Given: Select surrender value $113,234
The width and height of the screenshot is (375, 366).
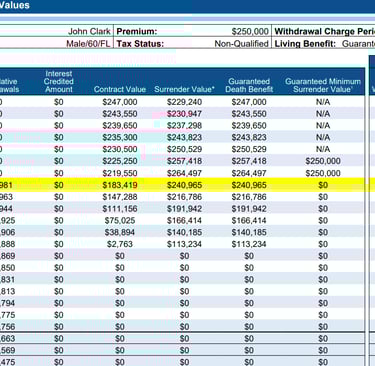Looking at the screenshot, I should coord(184,244).
